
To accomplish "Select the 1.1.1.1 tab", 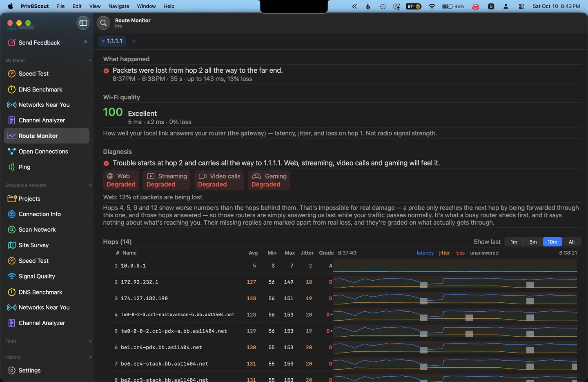I will [x=112, y=41].
